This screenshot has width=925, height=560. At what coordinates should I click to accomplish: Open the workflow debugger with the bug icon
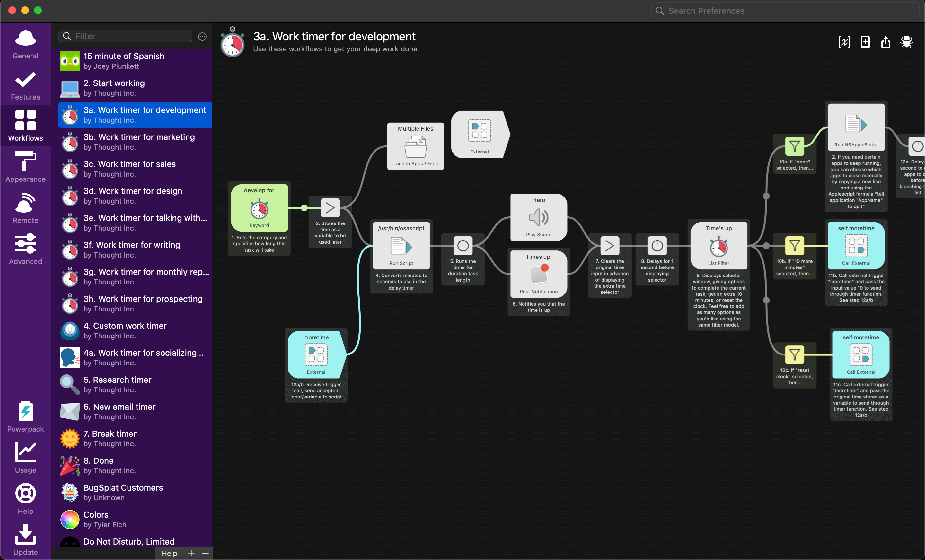click(907, 42)
